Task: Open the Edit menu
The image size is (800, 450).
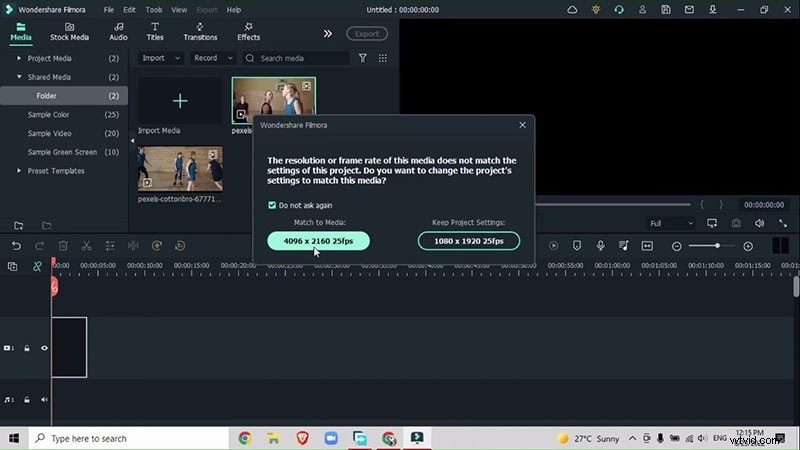Action: [129, 10]
